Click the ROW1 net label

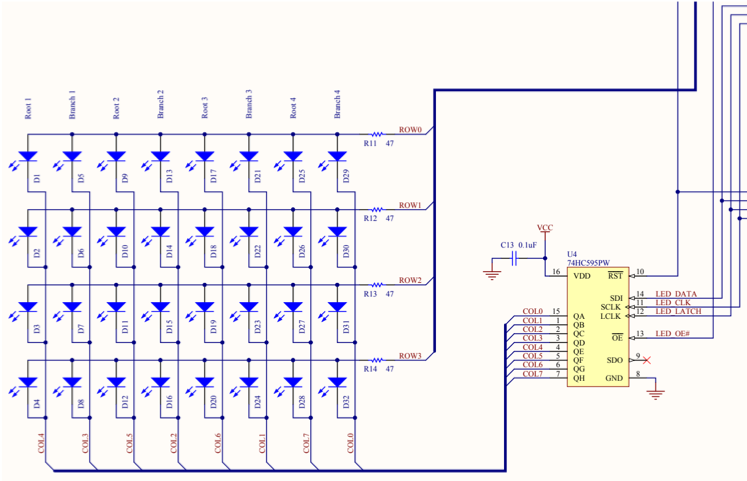coord(410,205)
